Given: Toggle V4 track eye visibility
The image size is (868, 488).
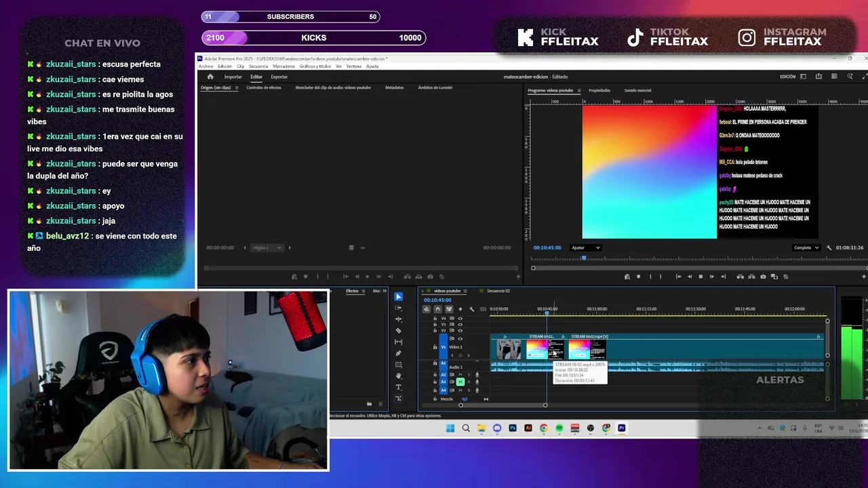Looking at the screenshot, I should coord(460,319).
